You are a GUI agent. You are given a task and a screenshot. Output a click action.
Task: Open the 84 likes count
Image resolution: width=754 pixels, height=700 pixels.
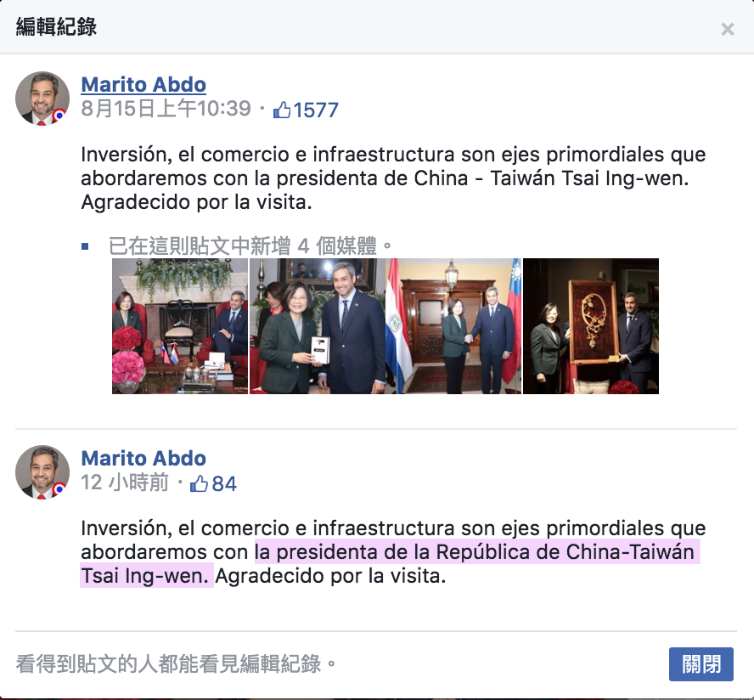(224, 483)
